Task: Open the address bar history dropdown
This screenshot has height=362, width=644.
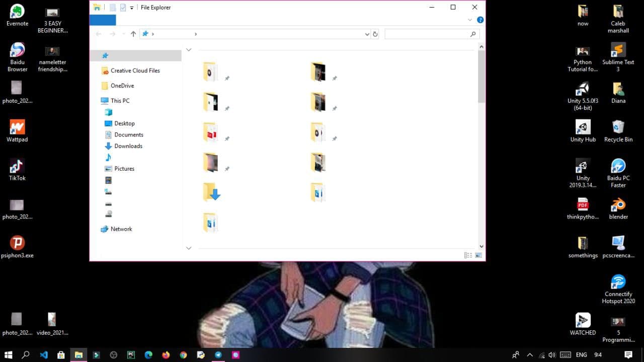Action: (x=367, y=34)
